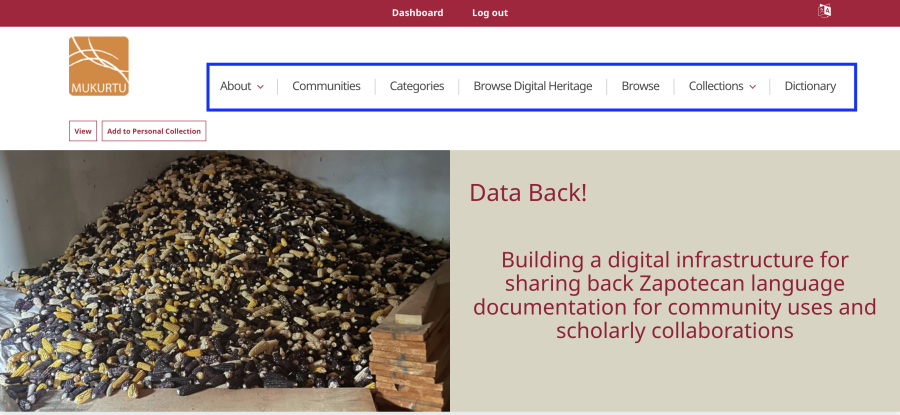Click the View tab button

[83, 131]
